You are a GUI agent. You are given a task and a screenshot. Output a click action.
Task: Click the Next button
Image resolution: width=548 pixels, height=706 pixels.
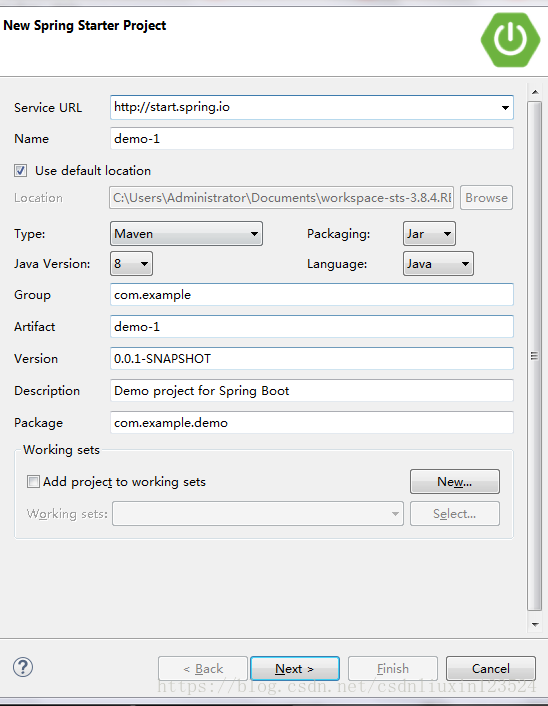pyautogui.click(x=295, y=669)
